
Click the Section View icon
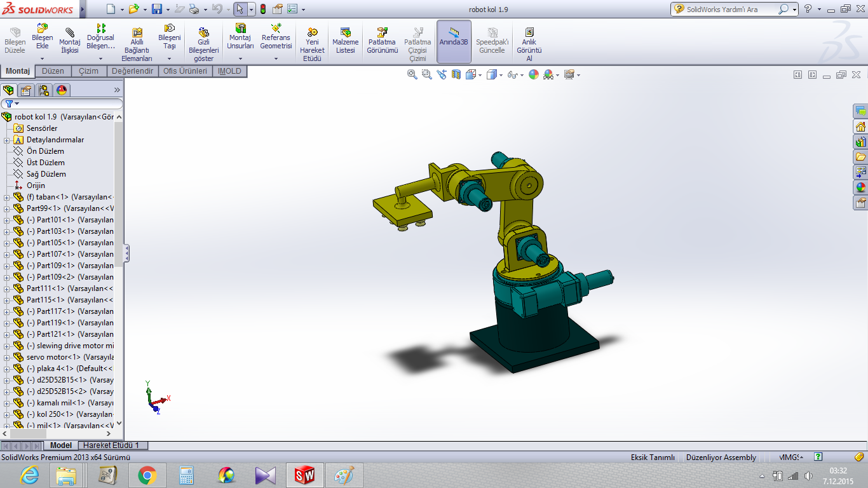[x=456, y=74]
